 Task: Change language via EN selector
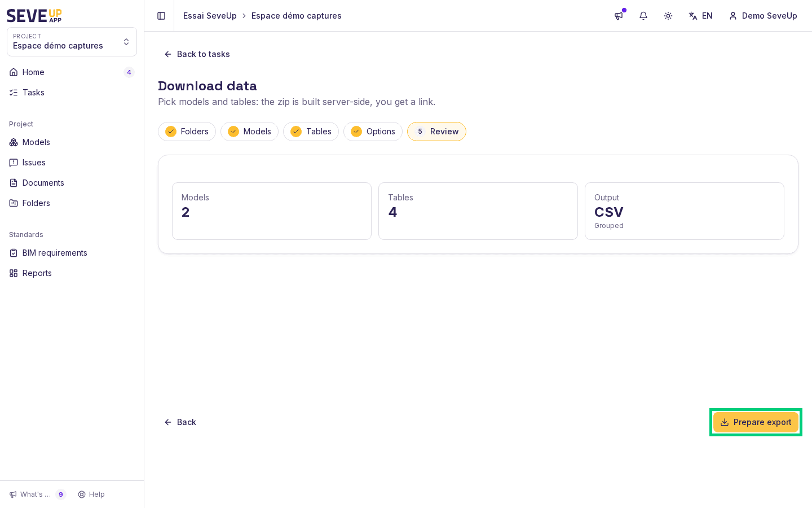700,16
